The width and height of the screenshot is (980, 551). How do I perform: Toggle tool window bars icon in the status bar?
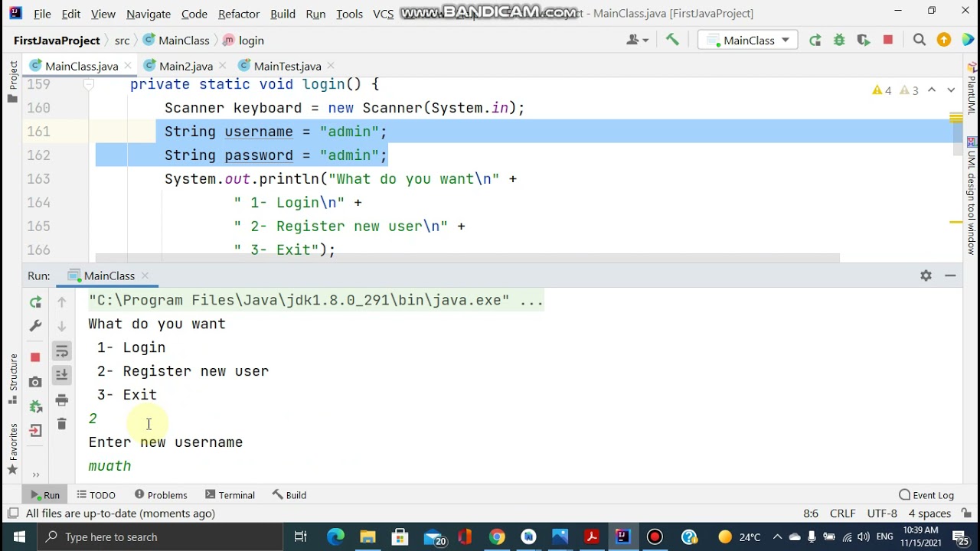(12, 514)
